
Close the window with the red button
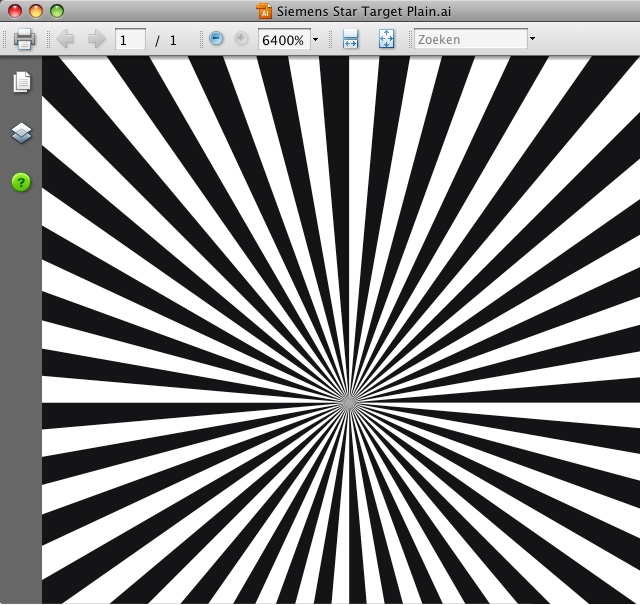coord(15,11)
